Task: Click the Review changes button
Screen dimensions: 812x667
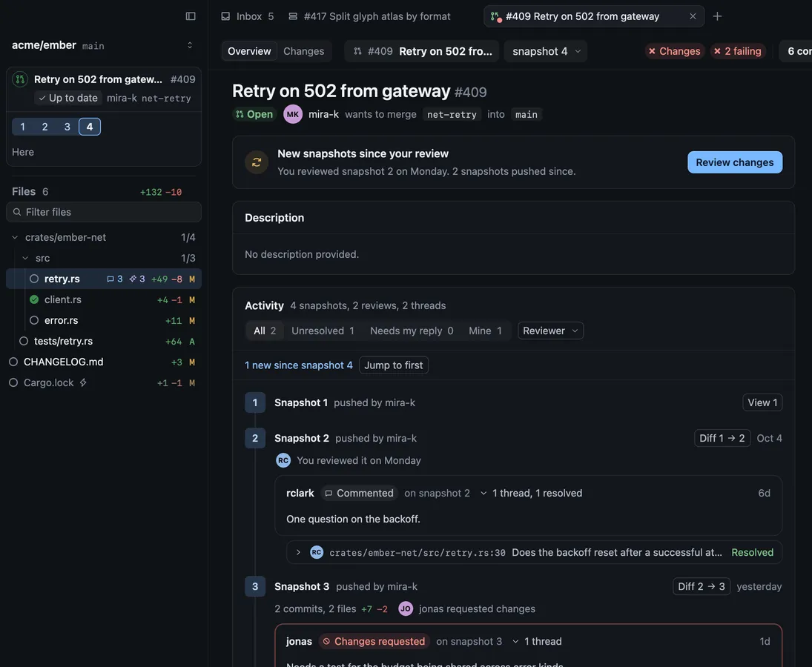Action: [x=734, y=162]
